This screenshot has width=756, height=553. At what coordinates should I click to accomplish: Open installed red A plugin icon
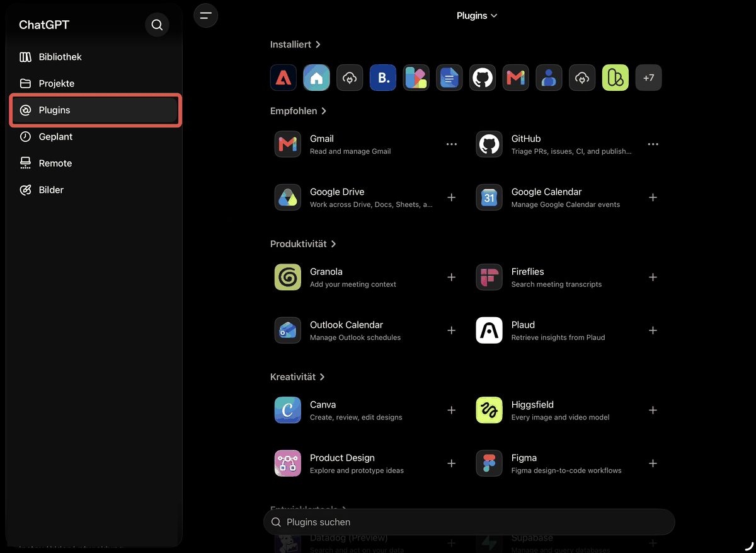tap(283, 78)
